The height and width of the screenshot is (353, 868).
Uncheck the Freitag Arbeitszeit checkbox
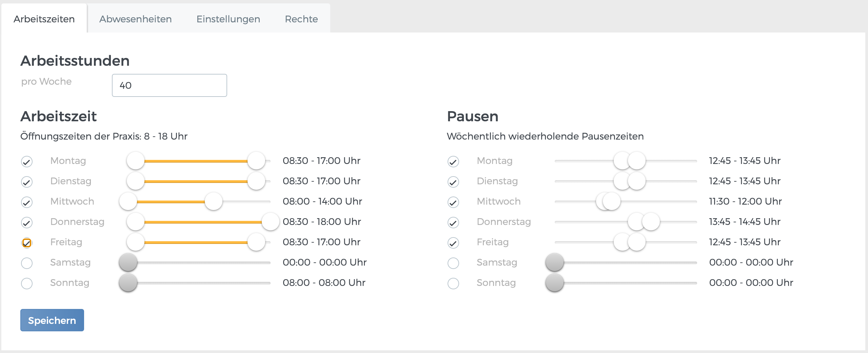coord(27,243)
